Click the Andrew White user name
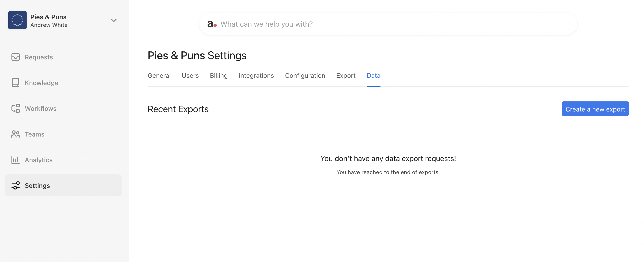Image resolution: width=644 pixels, height=262 pixels. click(x=49, y=25)
